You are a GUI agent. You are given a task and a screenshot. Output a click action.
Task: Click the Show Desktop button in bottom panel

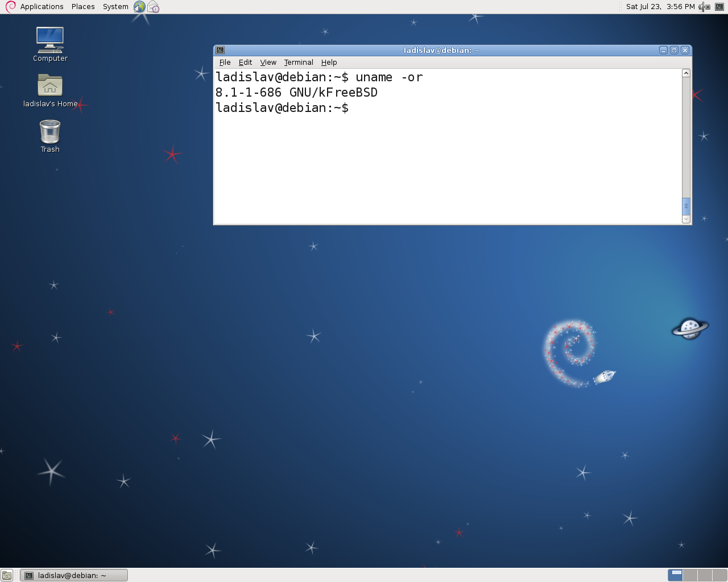(7, 575)
